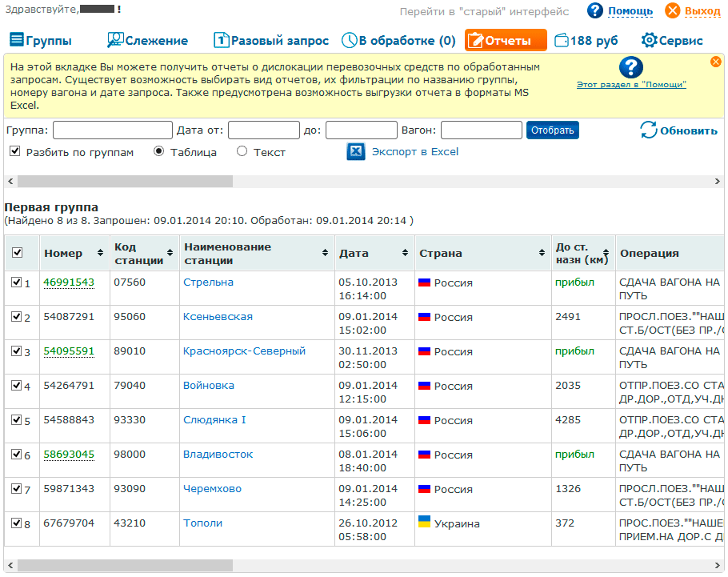
Task: Click the large help icon in banner
Action: [631, 68]
